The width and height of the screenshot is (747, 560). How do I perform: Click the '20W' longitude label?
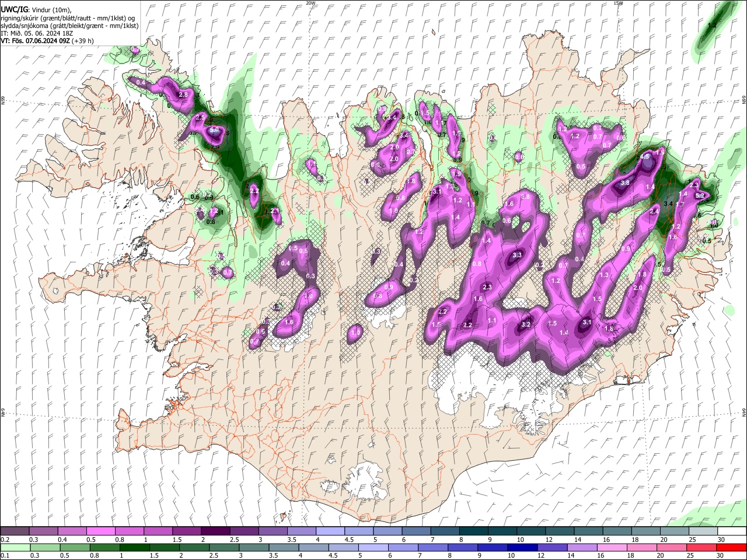[310, 3]
